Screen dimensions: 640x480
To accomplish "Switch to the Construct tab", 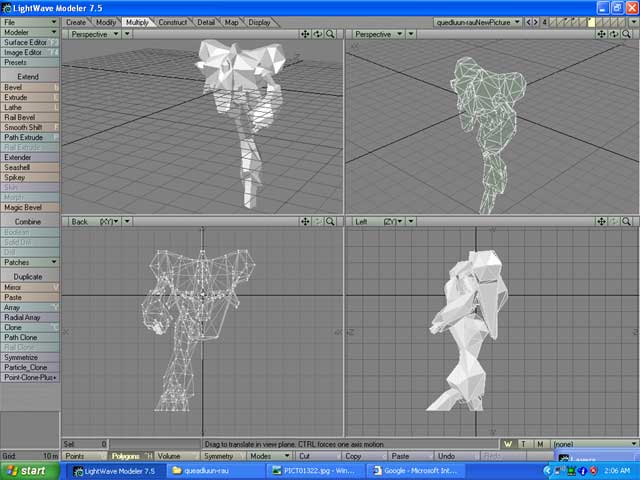I will [x=172, y=22].
